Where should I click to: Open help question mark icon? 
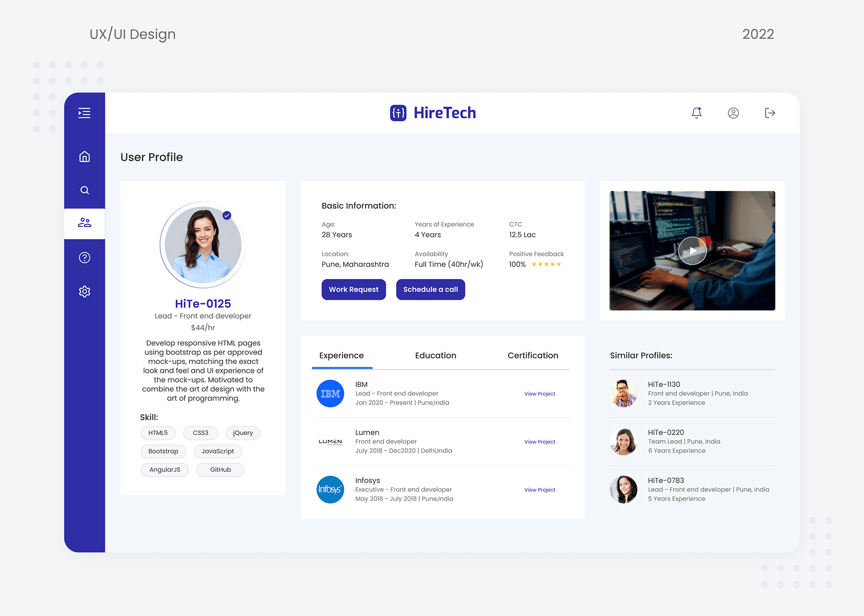coord(84,257)
